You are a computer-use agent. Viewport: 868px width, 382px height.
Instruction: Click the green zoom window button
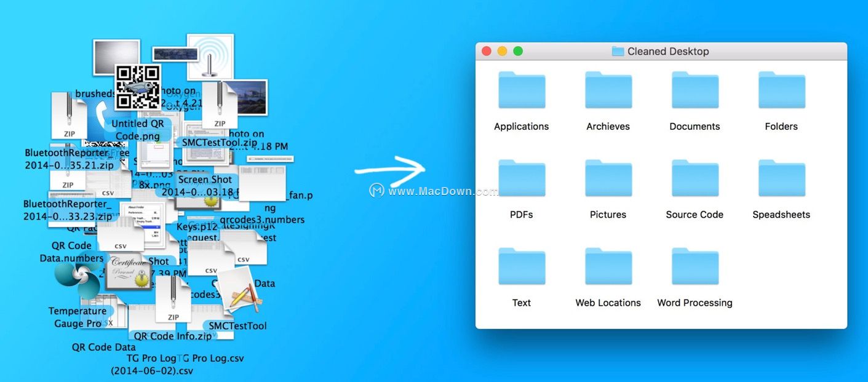pyautogui.click(x=518, y=51)
